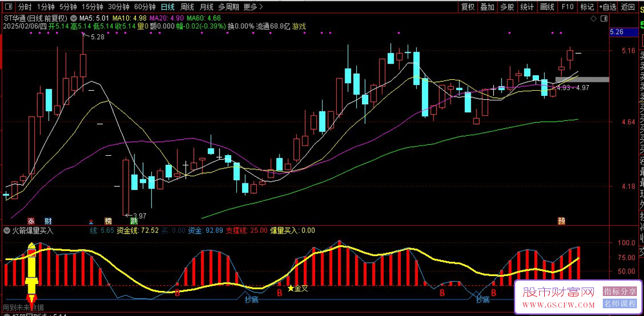Image resolution: width=644 pixels, height=316 pixels.
Task: Click the 涨 event marker icon
Action: pyautogui.click(x=30, y=221)
